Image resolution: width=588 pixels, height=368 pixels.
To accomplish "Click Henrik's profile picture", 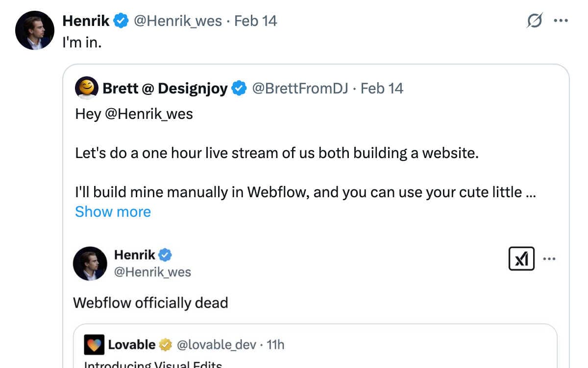I will tap(34, 30).
